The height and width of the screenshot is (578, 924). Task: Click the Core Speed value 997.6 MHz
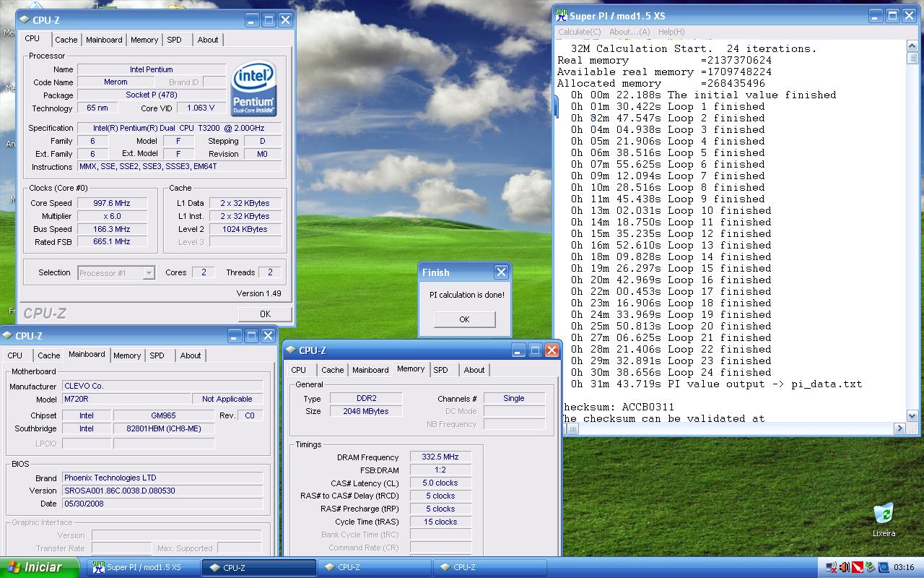pyautogui.click(x=113, y=203)
